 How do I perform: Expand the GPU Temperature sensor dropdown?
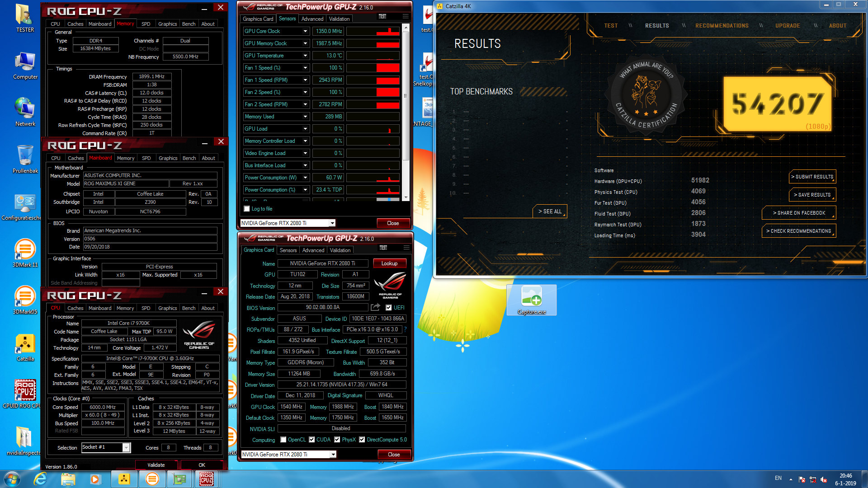click(305, 56)
